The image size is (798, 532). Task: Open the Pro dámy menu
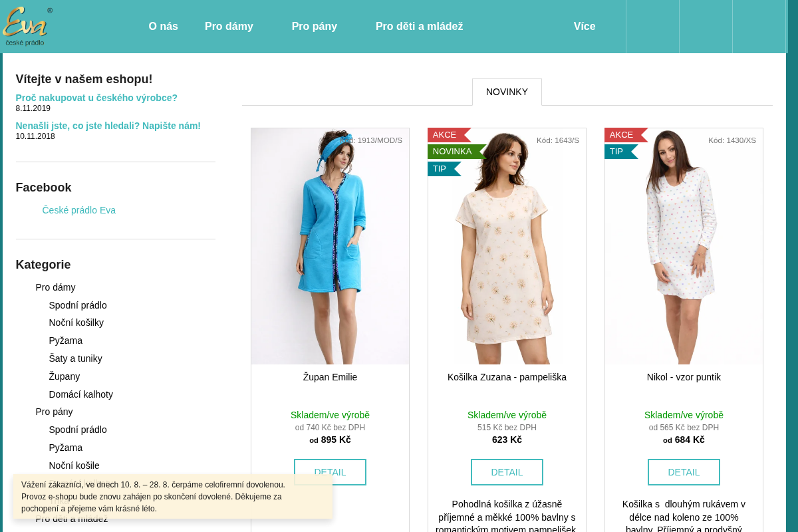click(229, 27)
